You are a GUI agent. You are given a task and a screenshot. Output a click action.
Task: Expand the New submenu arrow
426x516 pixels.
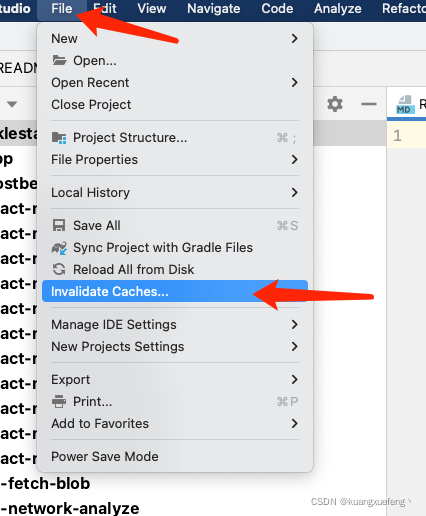(x=294, y=38)
